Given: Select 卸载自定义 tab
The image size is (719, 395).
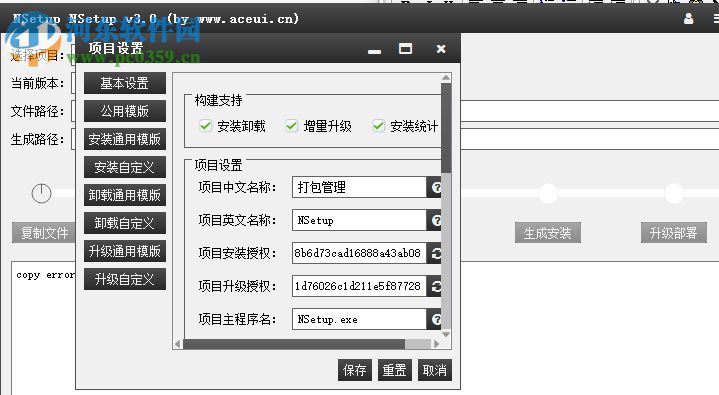Looking at the screenshot, I should pos(125,223).
